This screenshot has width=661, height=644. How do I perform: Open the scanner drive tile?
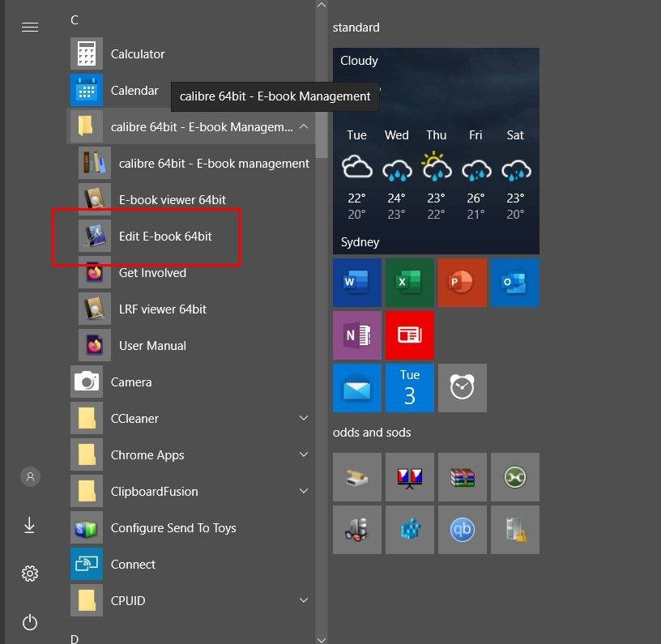[357, 477]
